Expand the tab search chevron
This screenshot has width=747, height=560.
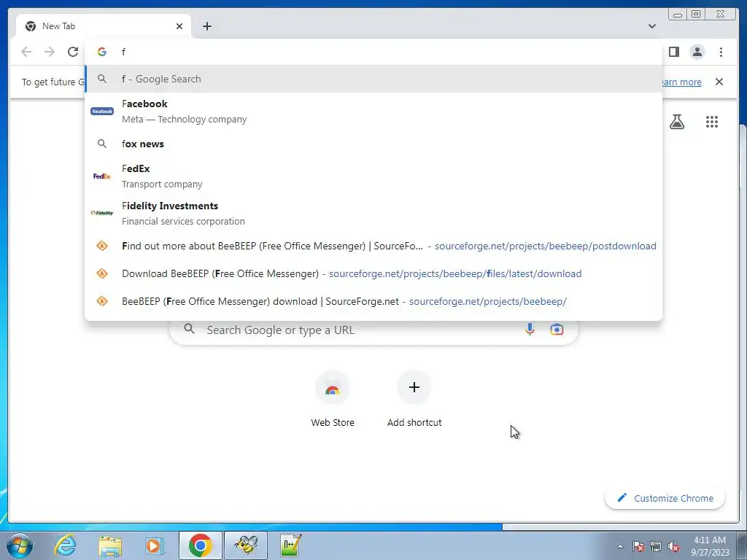pyautogui.click(x=651, y=26)
